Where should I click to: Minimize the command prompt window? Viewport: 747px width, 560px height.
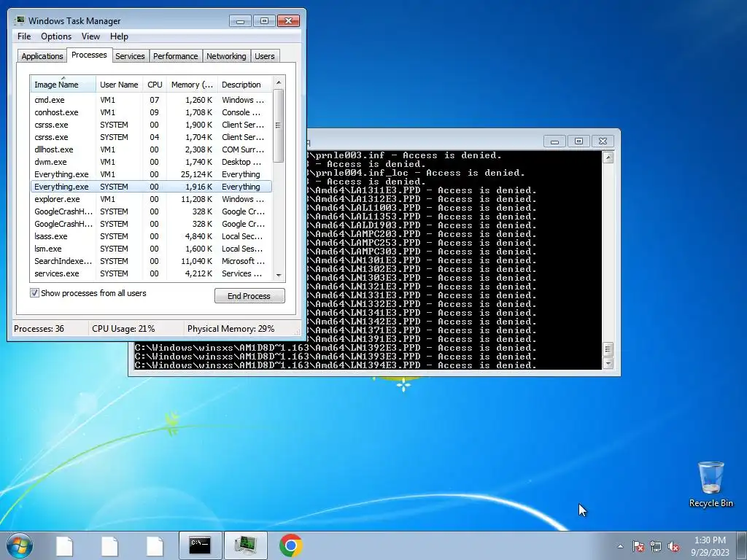(554, 141)
